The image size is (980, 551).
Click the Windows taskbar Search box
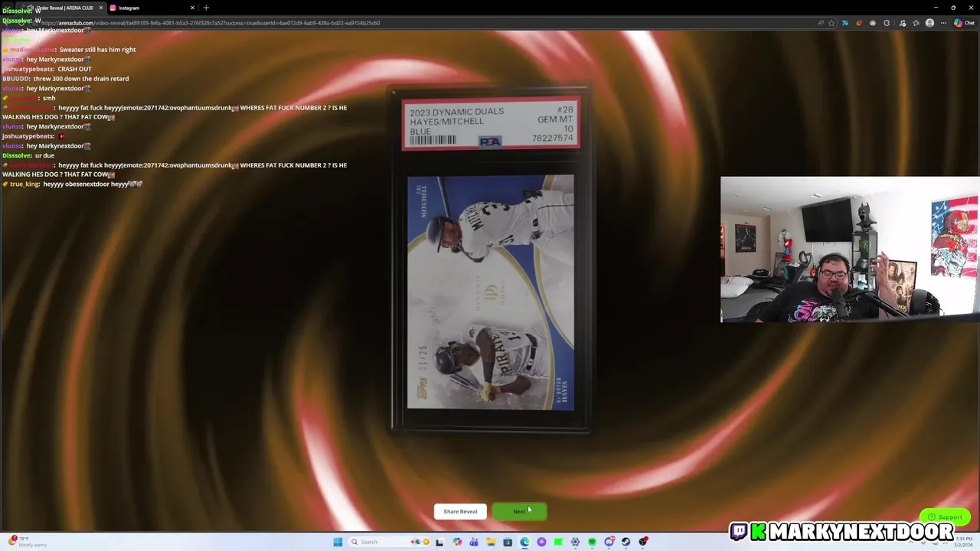[390, 542]
